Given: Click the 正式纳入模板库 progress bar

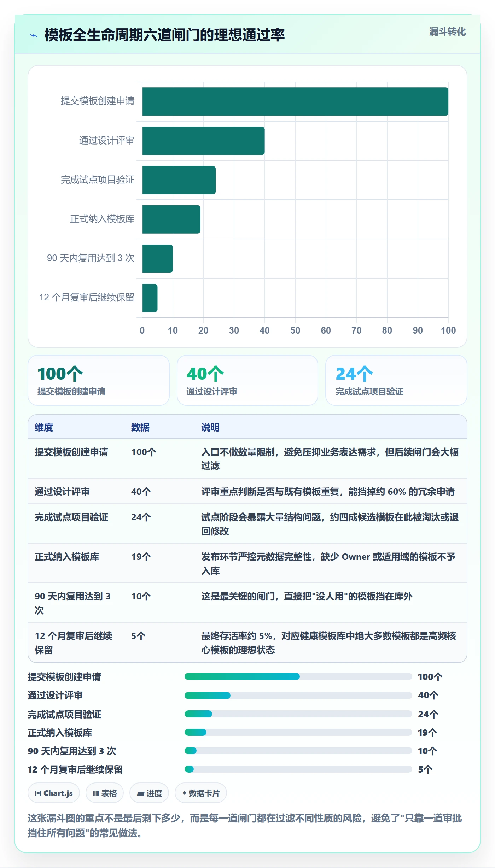Looking at the screenshot, I should (x=298, y=732).
